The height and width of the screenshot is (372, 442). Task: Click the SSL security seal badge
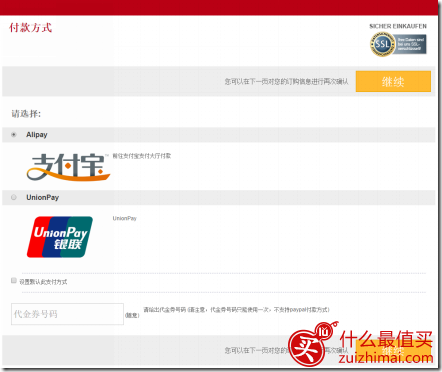(x=398, y=44)
